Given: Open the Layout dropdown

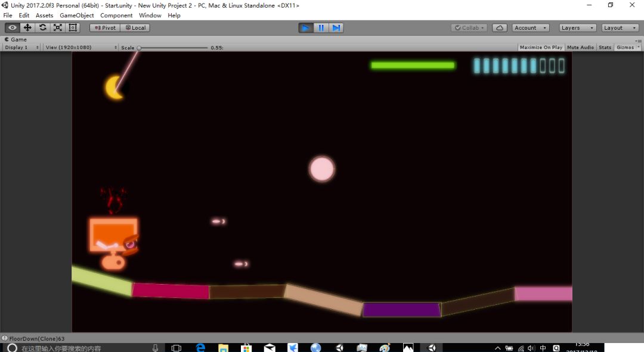Looking at the screenshot, I should point(620,28).
